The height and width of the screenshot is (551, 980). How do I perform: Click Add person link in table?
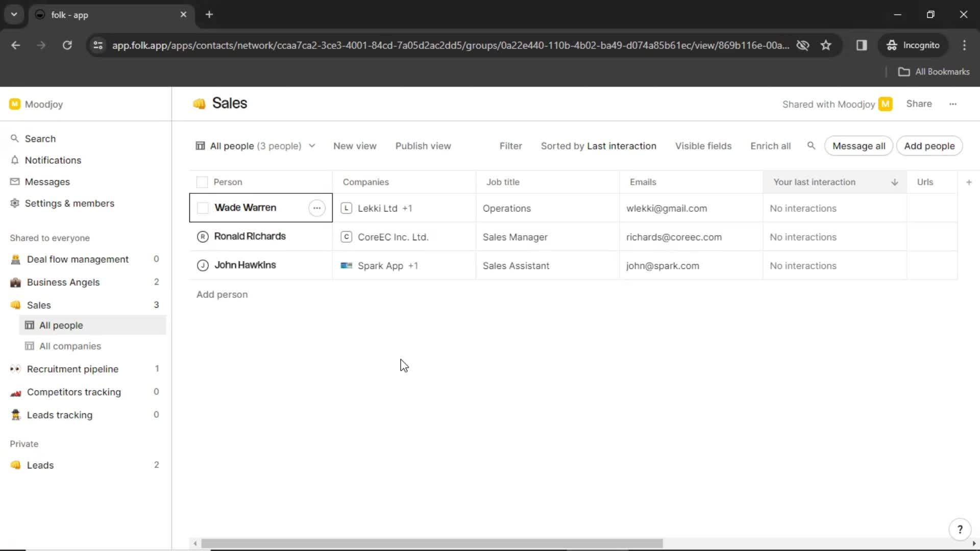(x=222, y=295)
